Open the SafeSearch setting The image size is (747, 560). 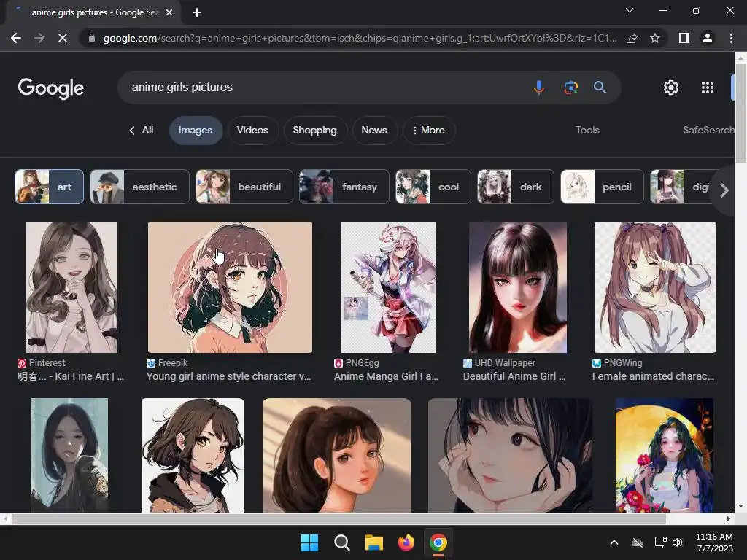[708, 130]
